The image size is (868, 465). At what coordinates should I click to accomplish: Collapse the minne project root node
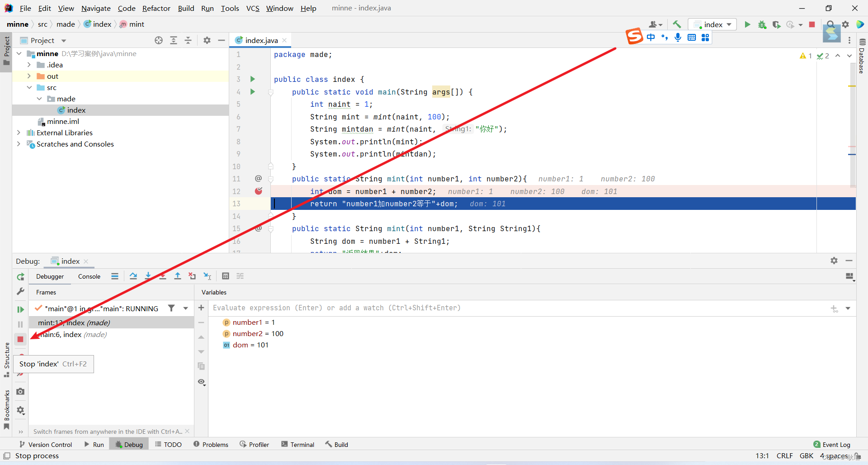(19, 53)
